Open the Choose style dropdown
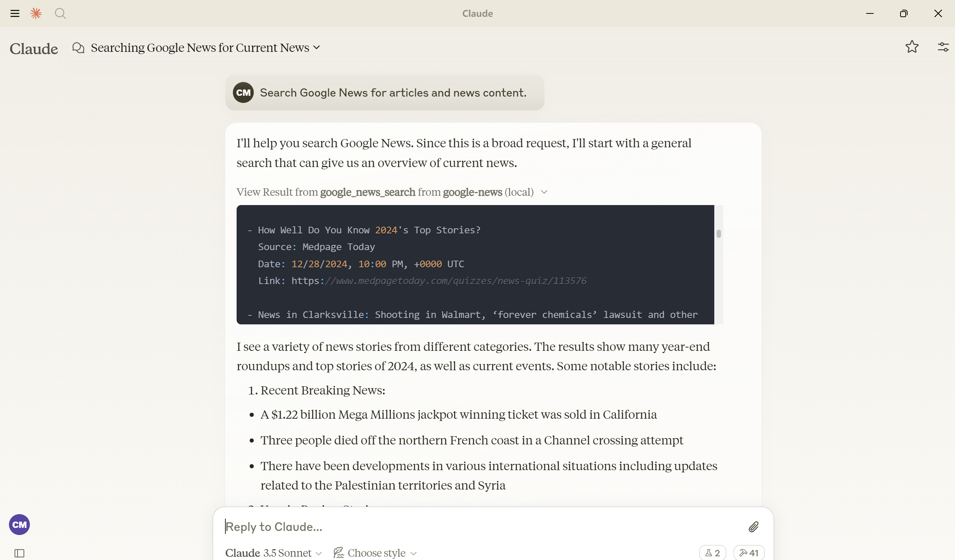Viewport: 955px width, 560px height. pos(375,553)
